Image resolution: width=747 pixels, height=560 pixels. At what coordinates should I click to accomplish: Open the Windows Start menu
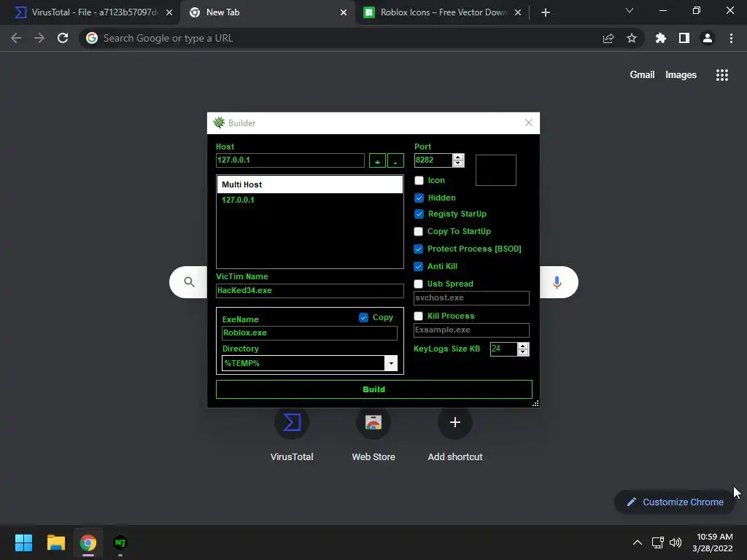coord(23,542)
